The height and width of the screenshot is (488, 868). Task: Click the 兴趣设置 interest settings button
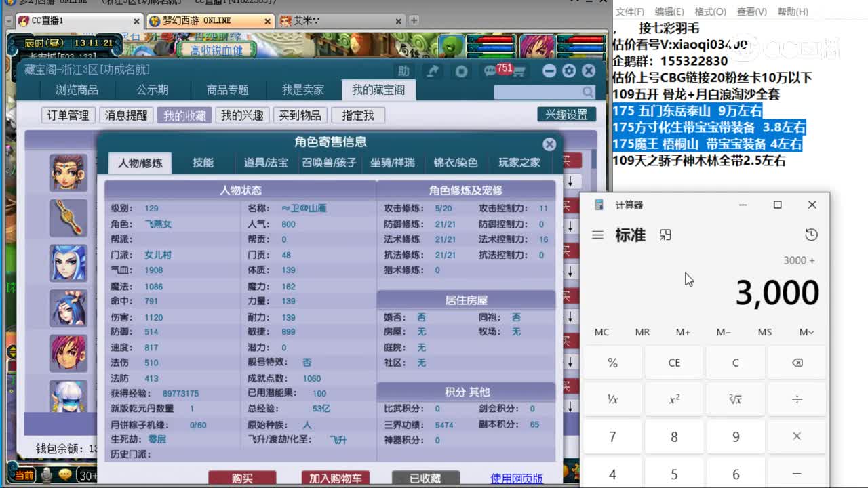coord(566,114)
